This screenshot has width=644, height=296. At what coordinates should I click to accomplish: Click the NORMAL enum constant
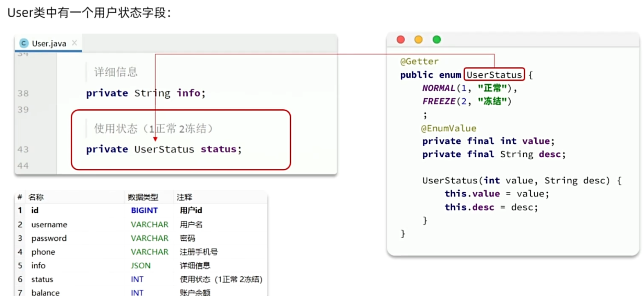coord(438,88)
